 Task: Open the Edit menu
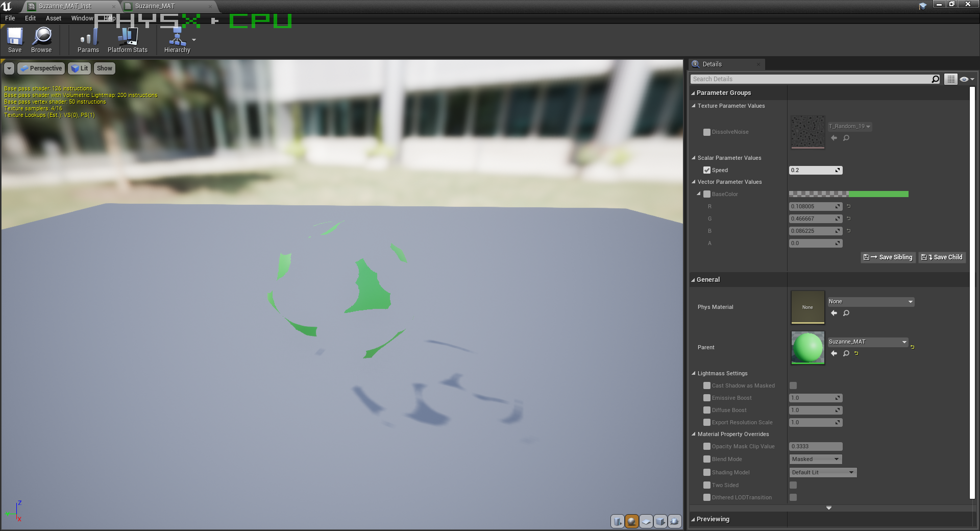pos(31,18)
